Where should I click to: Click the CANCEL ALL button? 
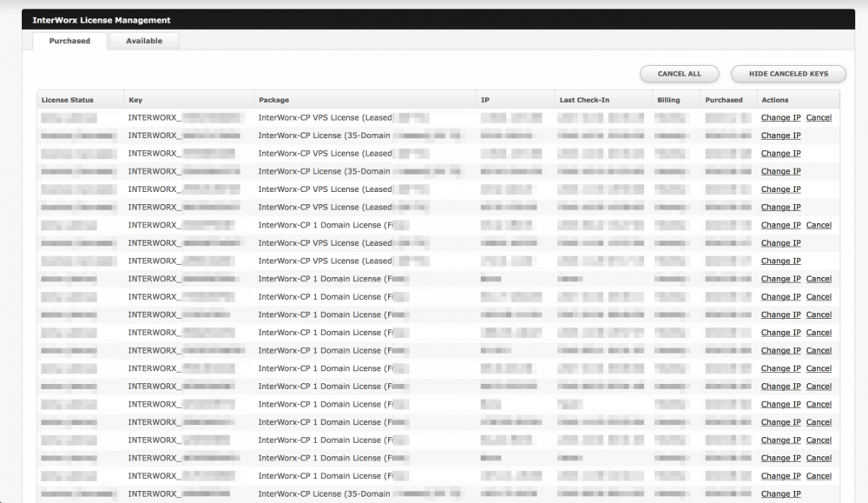point(680,74)
